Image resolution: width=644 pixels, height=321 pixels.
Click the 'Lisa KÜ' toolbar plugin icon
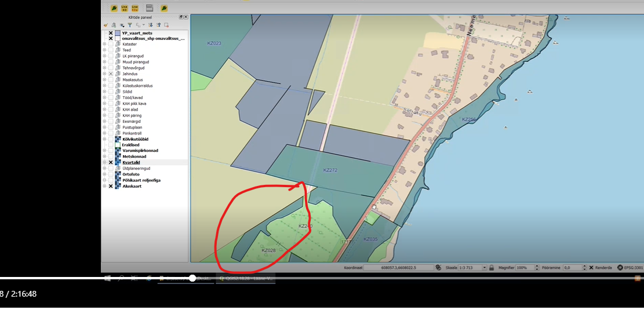[123, 8]
